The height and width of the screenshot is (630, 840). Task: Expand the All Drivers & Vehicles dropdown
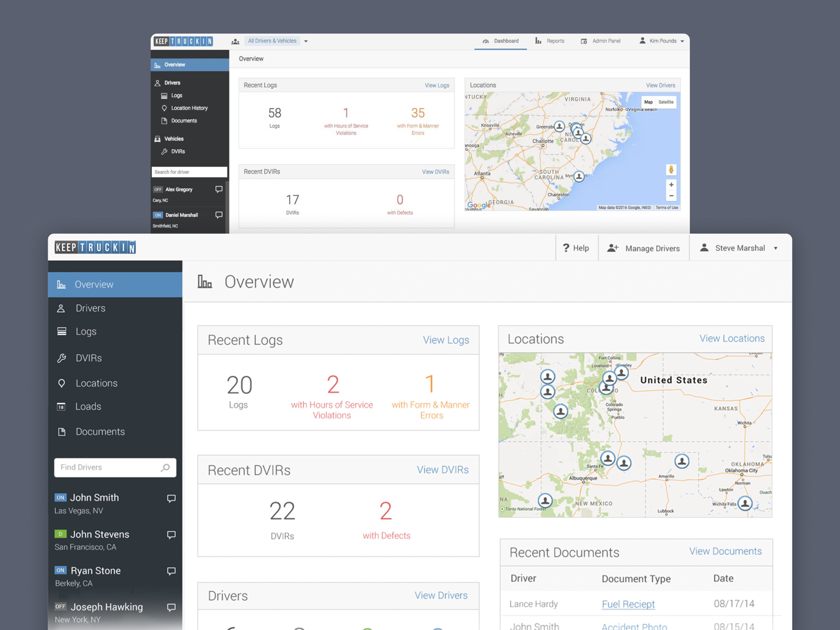[x=306, y=41]
